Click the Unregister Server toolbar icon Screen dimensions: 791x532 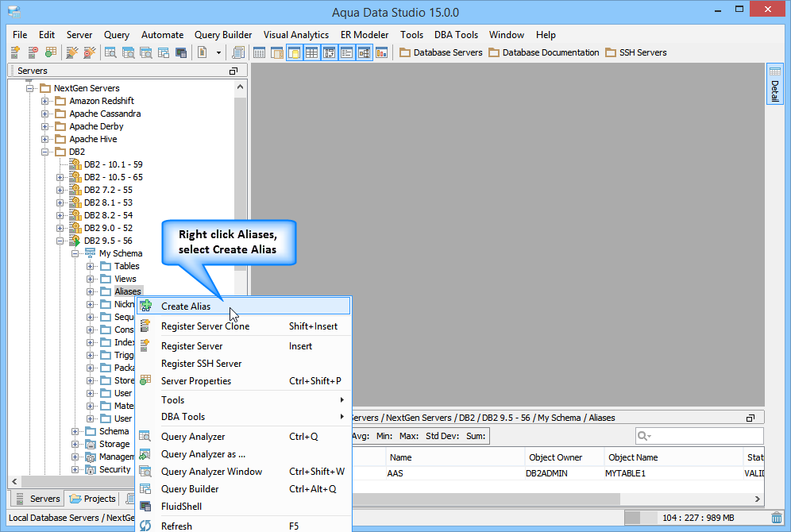click(33, 52)
